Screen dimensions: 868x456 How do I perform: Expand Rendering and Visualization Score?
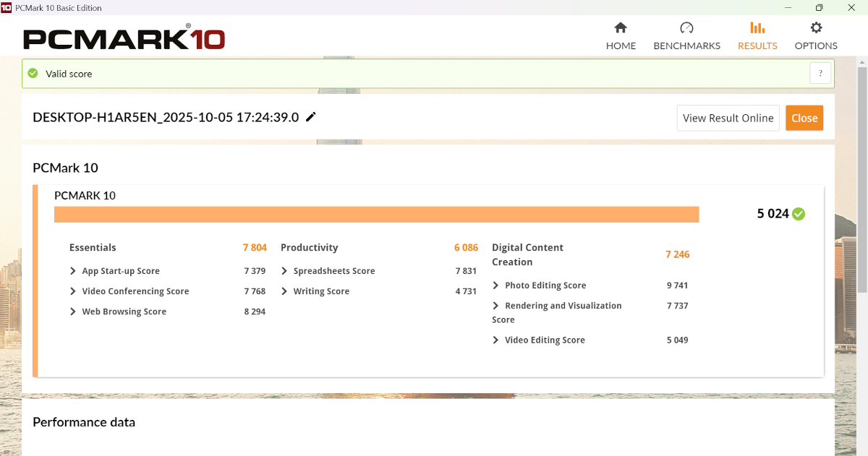[495, 306]
